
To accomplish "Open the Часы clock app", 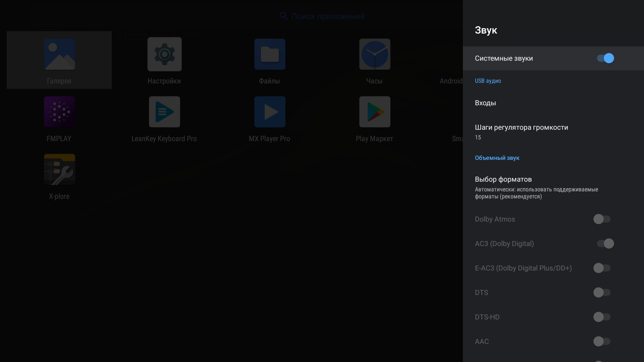I will pos(375,54).
